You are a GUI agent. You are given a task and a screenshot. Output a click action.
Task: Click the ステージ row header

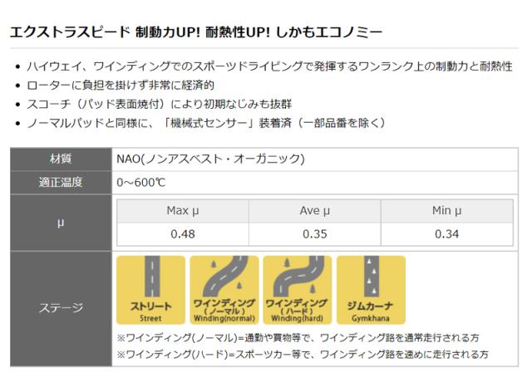coord(61,308)
